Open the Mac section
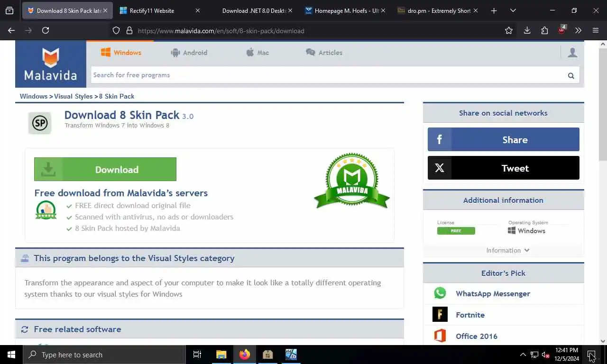607x364 pixels. click(x=258, y=53)
